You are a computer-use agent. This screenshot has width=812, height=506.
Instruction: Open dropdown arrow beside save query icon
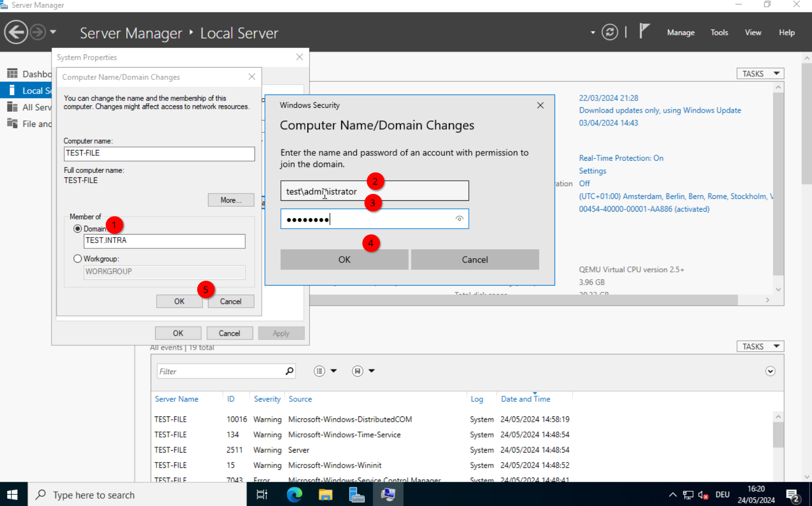(372, 371)
